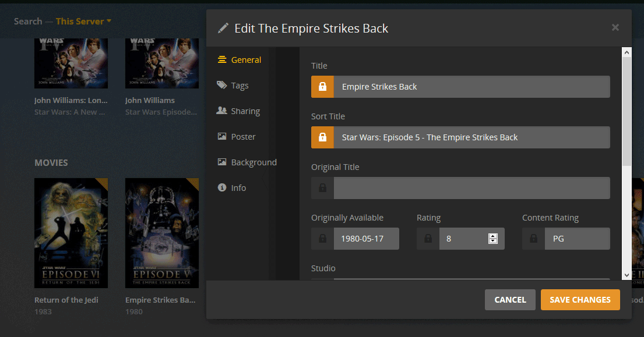Click the General list icon
This screenshot has width=644, height=337.
point(222,59)
